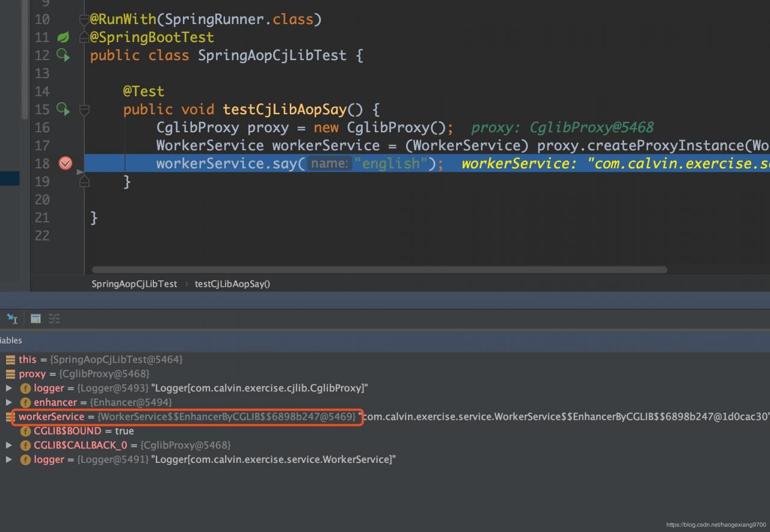Click fold end marker at line 19
770x532 pixels.
pyautogui.click(x=84, y=181)
